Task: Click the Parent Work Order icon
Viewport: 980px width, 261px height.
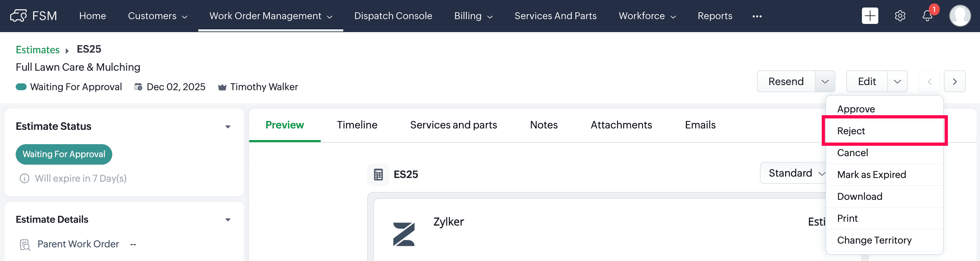Action: coord(25,245)
